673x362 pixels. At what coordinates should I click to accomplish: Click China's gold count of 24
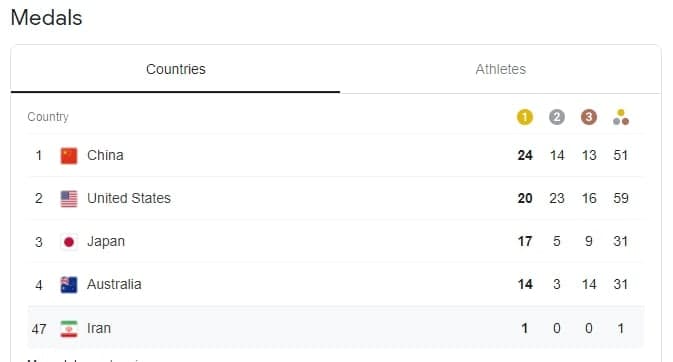point(525,155)
